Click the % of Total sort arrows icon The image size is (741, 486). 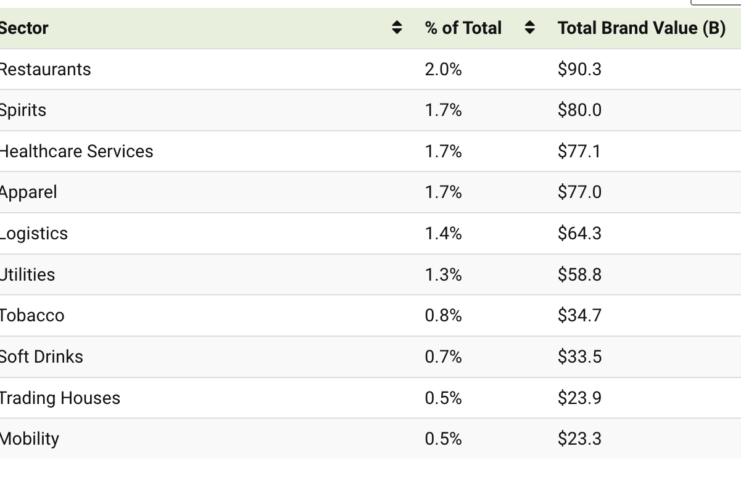click(530, 28)
